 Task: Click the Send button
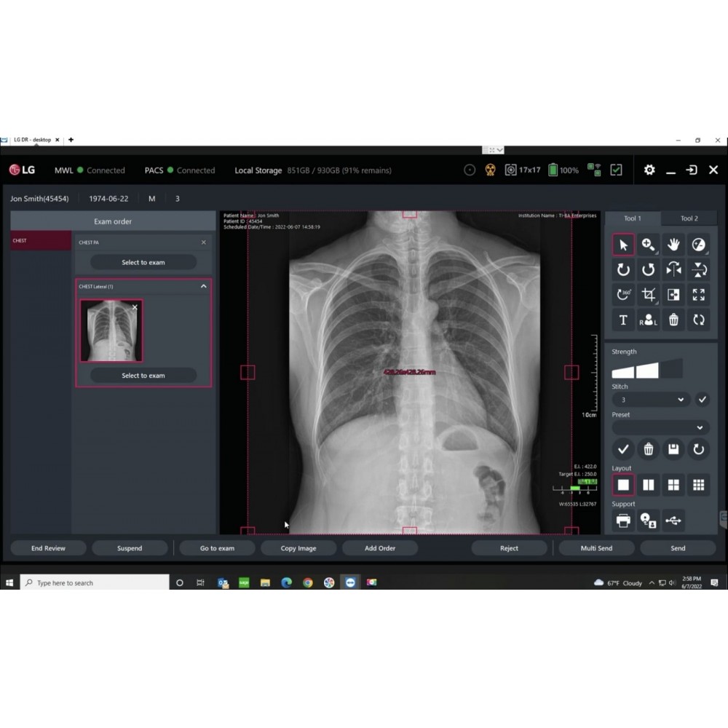pyautogui.click(x=678, y=548)
